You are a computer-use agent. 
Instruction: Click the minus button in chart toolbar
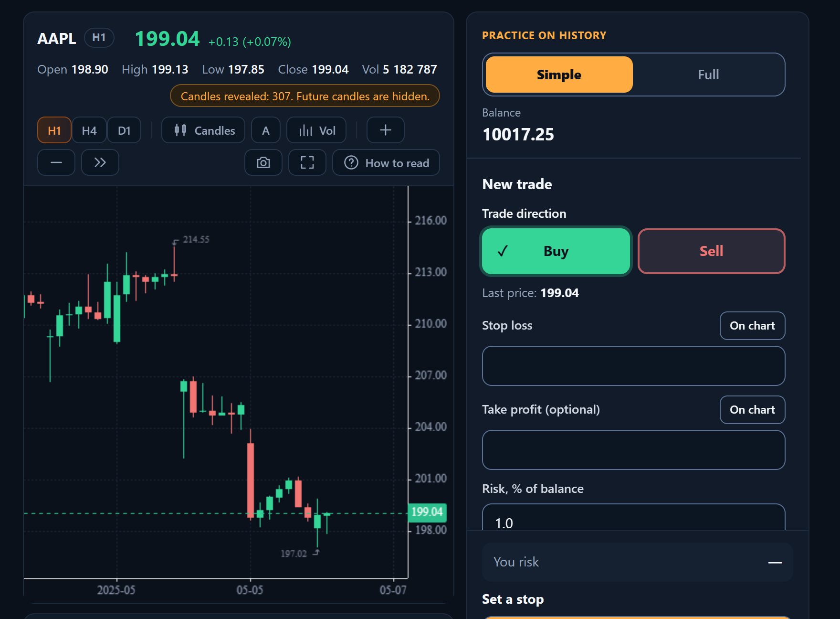(56, 162)
